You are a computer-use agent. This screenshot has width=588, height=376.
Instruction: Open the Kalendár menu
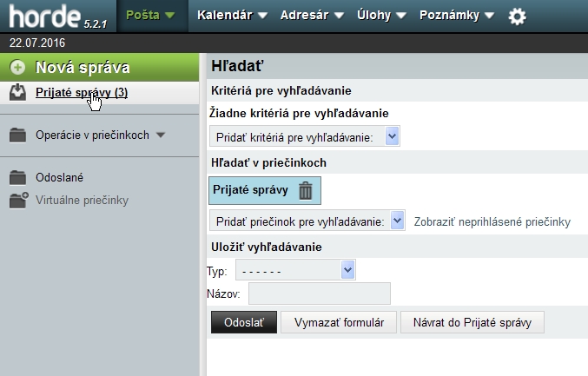point(231,16)
